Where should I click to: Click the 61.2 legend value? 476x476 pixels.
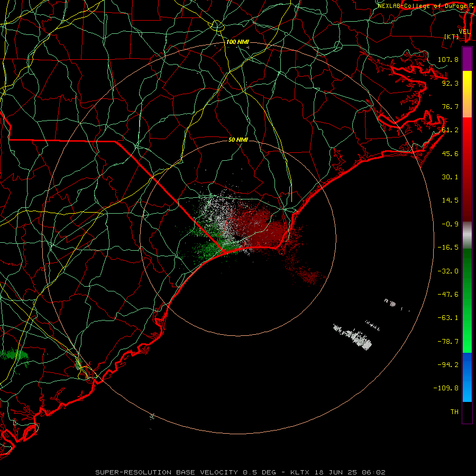click(450, 130)
